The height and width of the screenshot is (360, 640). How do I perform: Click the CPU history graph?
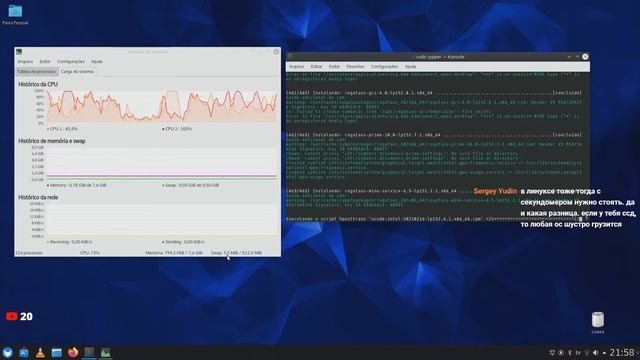coord(162,107)
